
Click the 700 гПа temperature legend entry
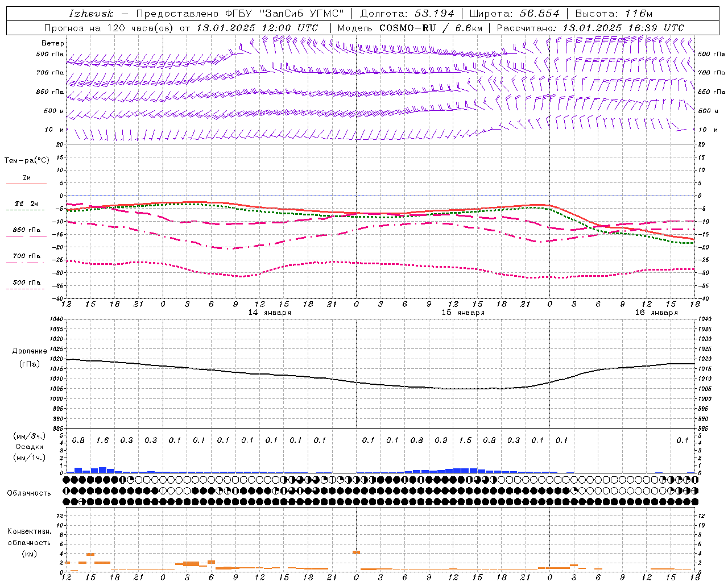click(x=27, y=256)
